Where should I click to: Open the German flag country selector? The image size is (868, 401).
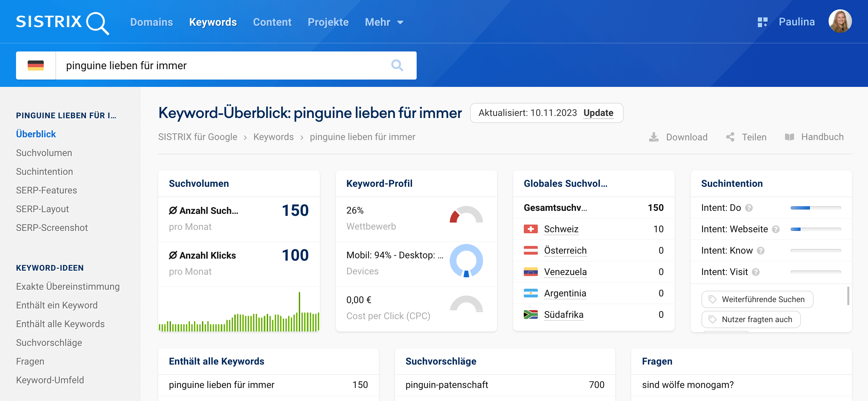tap(36, 65)
